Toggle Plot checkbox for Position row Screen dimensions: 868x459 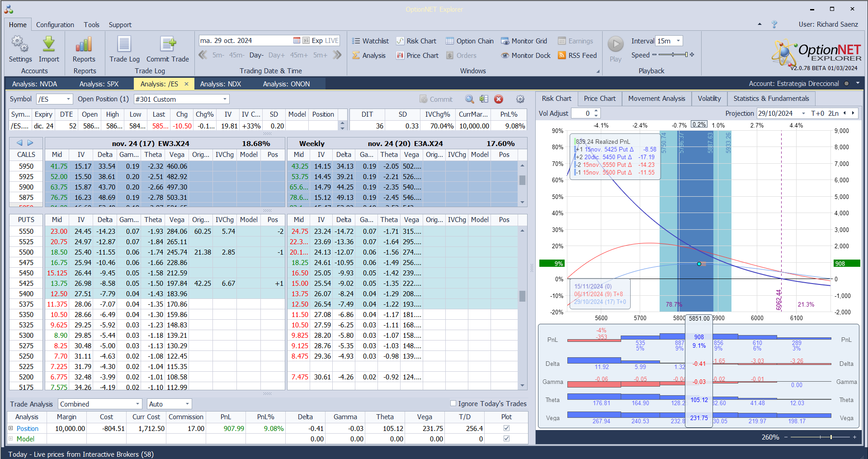[x=506, y=428]
